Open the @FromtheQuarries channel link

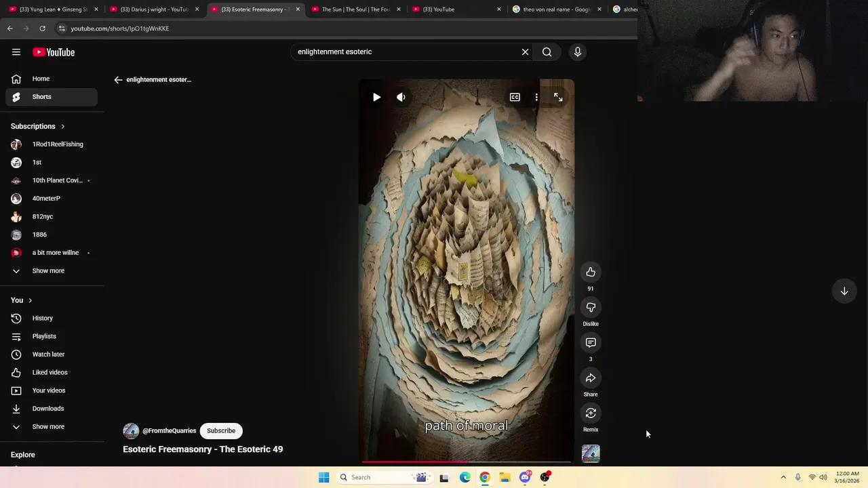pos(170,430)
